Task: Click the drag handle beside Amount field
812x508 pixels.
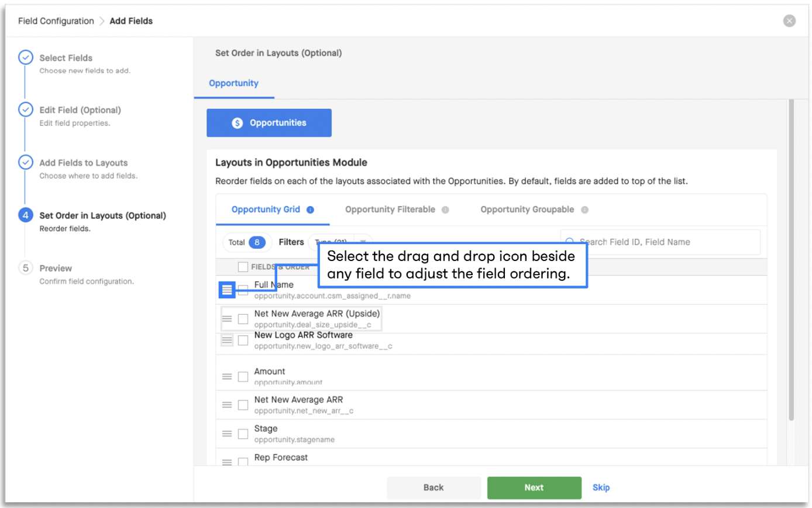Action: click(x=227, y=376)
